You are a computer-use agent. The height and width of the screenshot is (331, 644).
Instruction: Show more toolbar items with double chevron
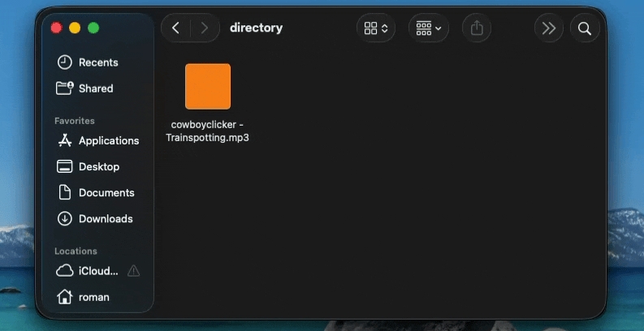[548, 28]
